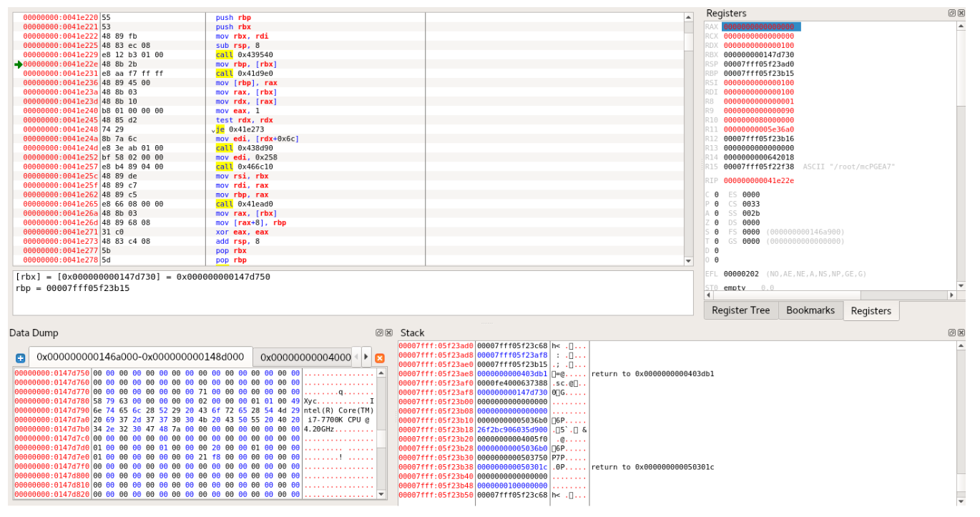Close the Stack panel
Screen dimensions: 980x517
tap(961, 333)
